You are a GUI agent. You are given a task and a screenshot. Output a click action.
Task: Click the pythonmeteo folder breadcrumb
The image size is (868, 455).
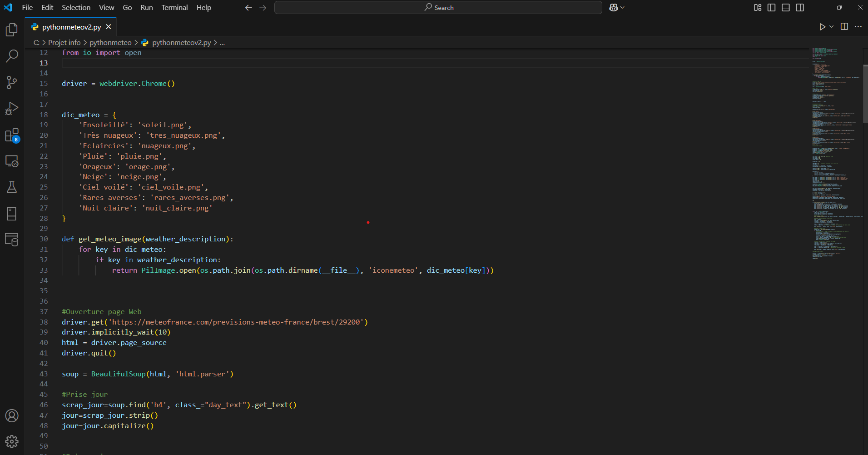coord(110,43)
